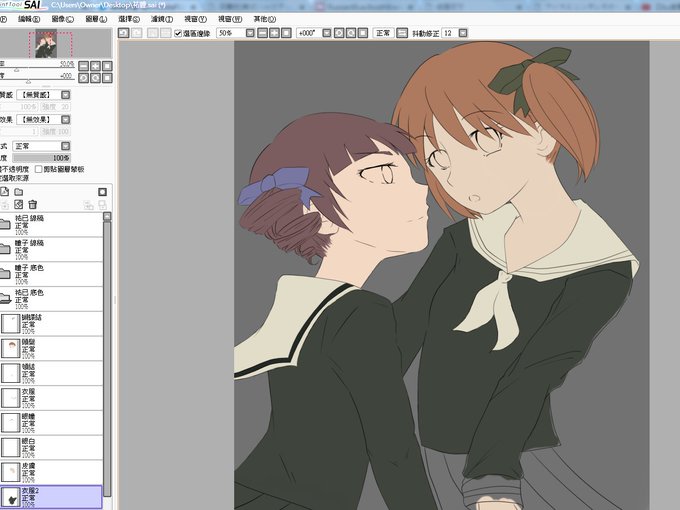Image resolution: width=680 pixels, height=510 pixels.
Task: Click the toolbar zoom in plus button
Action: pos(274,33)
